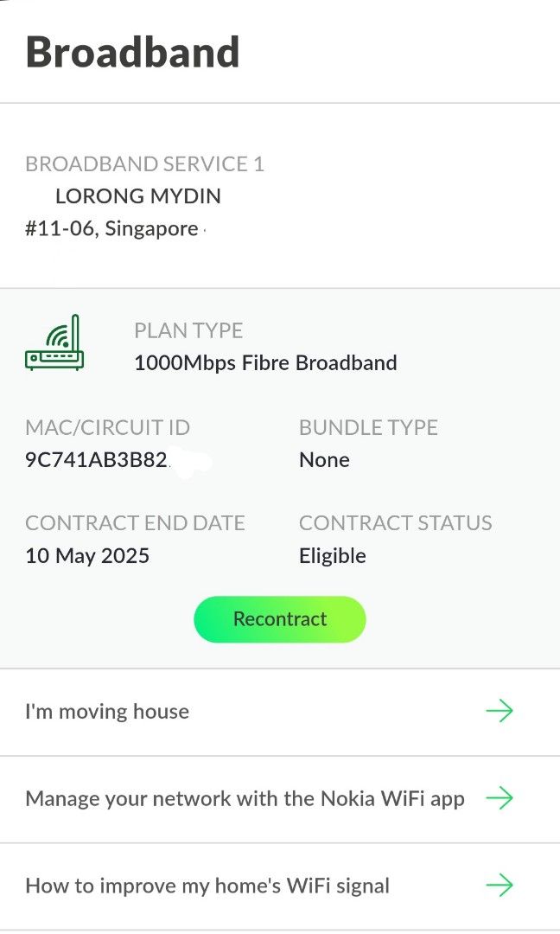Image resolution: width=560 pixels, height=934 pixels.
Task: Click the CONTRACT STATUS label
Action: pyautogui.click(x=396, y=522)
